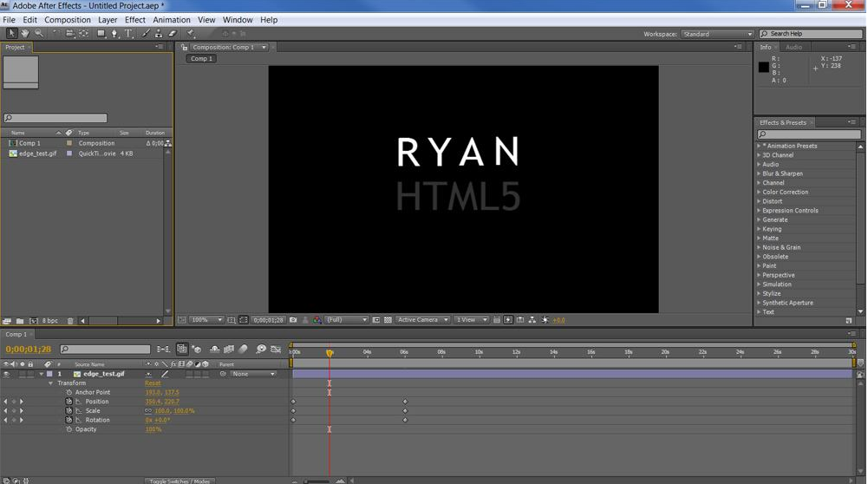Toggle the Rotation stopwatch
The width and height of the screenshot is (868, 484).
[x=69, y=420]
